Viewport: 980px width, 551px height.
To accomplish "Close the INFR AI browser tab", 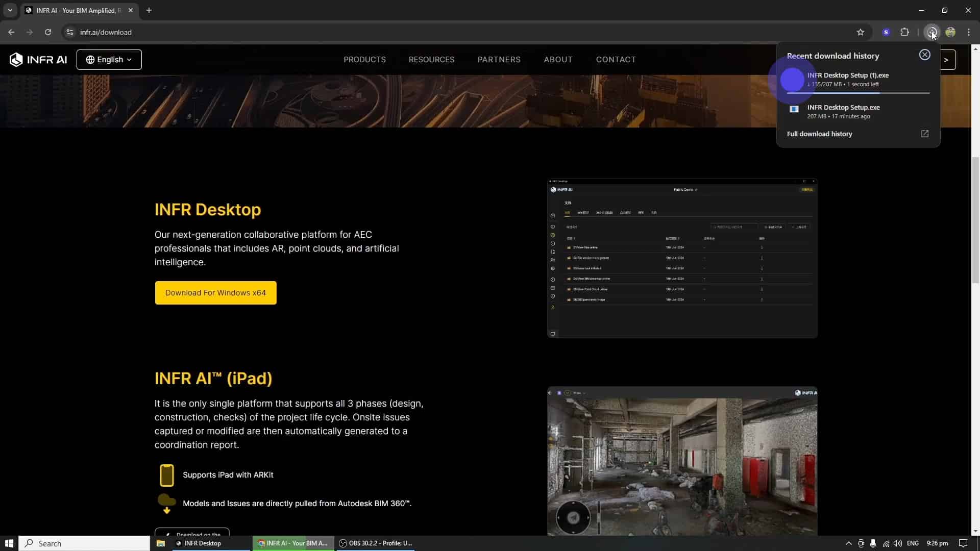I will pos(131,10).
